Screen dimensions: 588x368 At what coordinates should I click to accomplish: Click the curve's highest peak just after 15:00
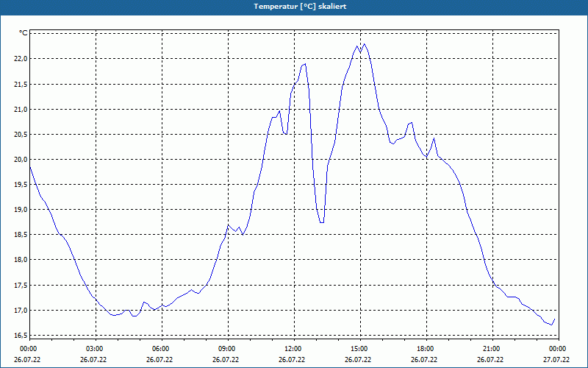click(x=364, y=44)
